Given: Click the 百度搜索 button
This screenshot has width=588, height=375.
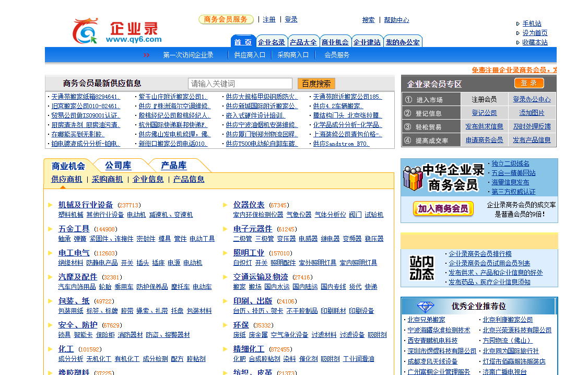Looking at the screenshot, I should [x=316, y=84].
